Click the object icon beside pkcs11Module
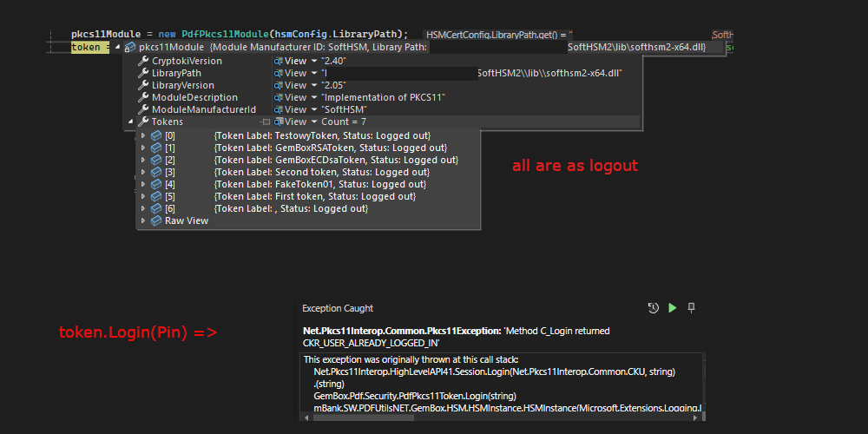 tap(130, 48)
